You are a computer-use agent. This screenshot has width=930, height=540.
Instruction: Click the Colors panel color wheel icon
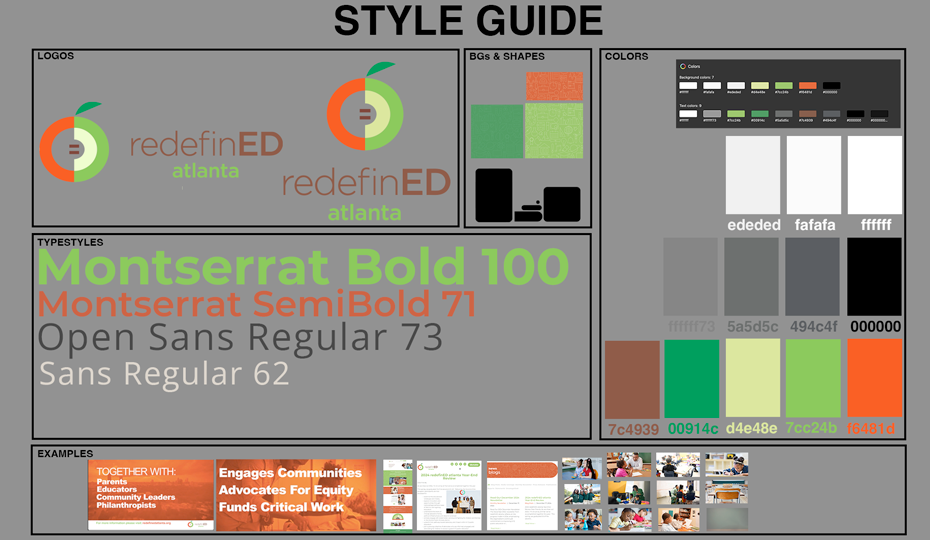[x=683, y=66]
